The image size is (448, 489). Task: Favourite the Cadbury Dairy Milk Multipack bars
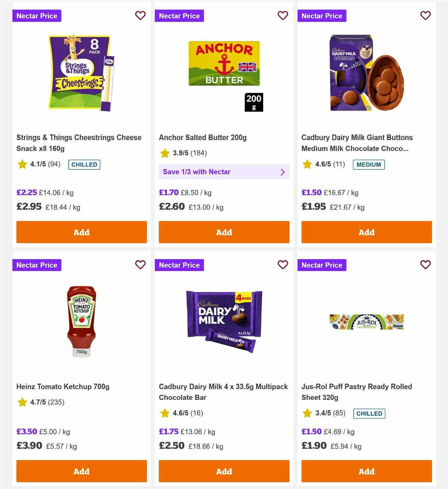[283, 265]
